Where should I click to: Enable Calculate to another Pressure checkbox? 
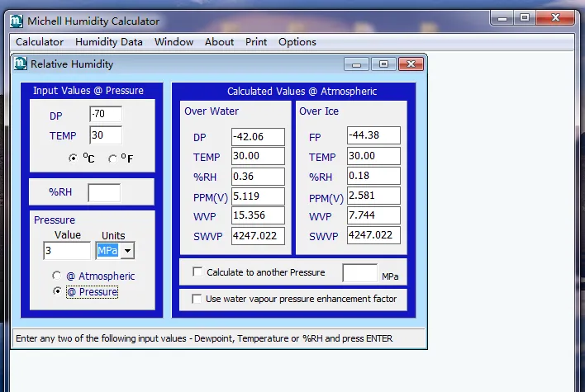click(x=197, y=272)
